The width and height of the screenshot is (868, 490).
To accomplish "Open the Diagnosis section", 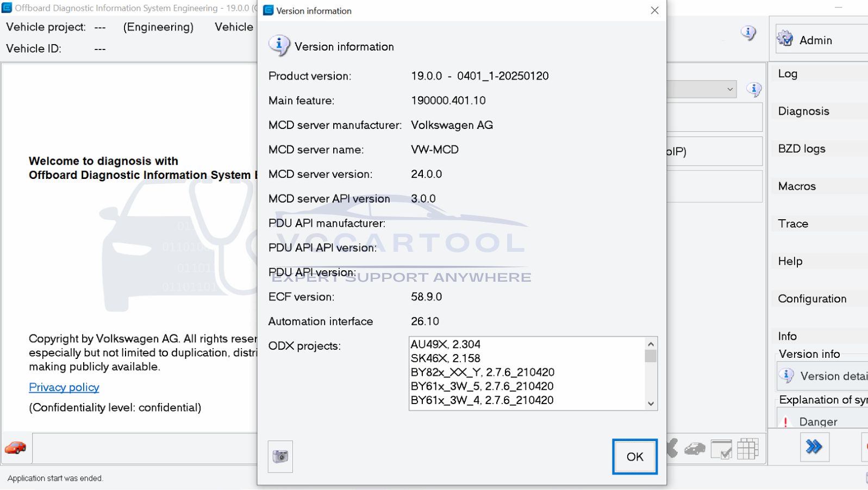I will click(820, 111).
